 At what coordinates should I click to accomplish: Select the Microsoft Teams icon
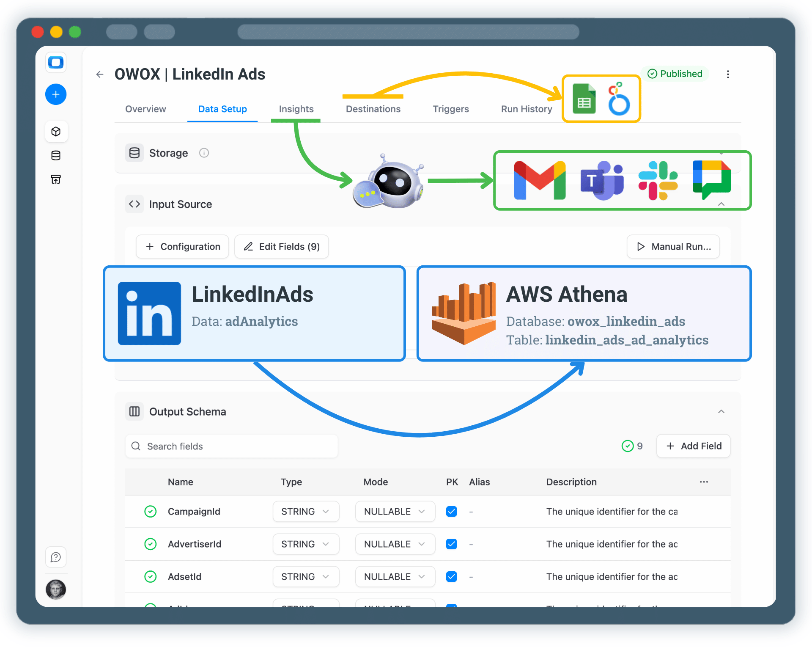tap(601, 180)
